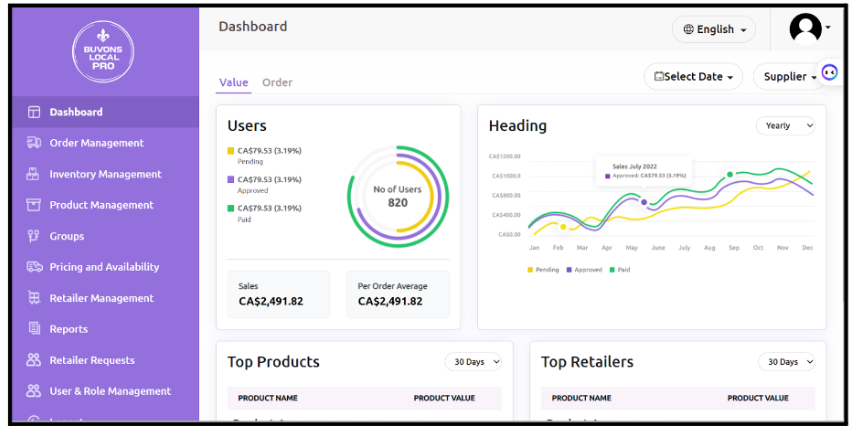Switch to the Value tab
Screen dimensions: 853x431
(x=233, y=83)
